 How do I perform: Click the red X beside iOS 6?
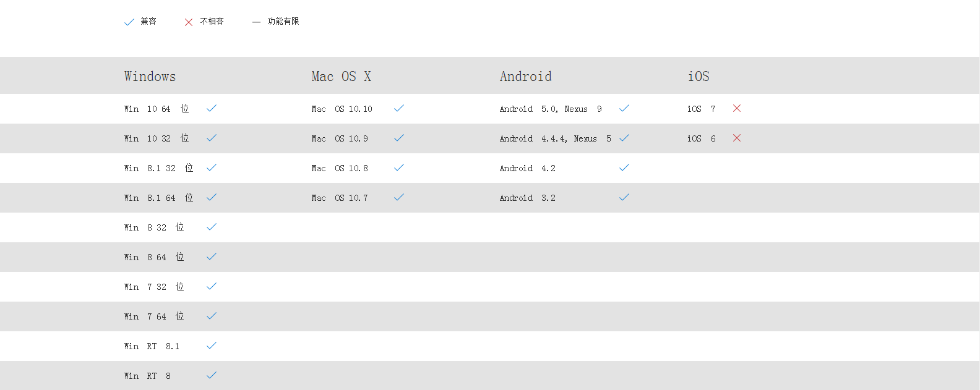737,138
